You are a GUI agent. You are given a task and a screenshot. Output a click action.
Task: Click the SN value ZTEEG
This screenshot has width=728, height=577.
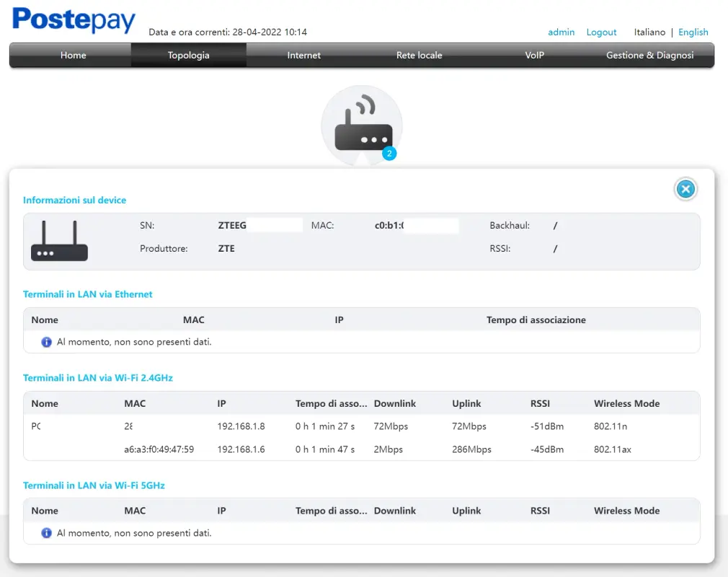231,225
